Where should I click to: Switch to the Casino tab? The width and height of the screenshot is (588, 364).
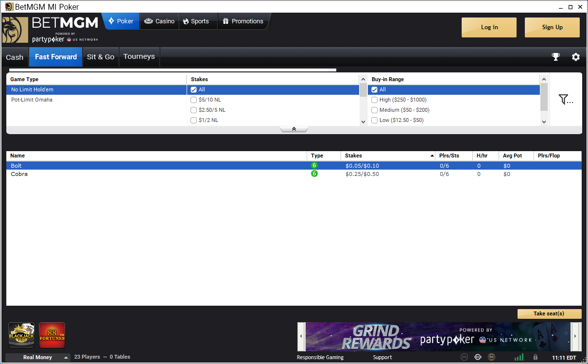click(159, 21)
